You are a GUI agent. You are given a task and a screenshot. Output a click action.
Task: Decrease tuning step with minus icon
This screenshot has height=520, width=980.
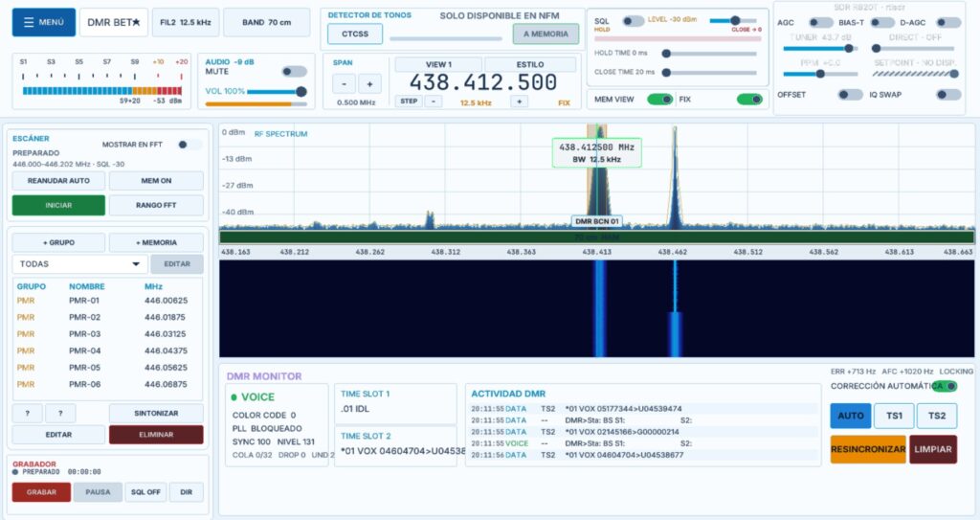pos(434,102)
